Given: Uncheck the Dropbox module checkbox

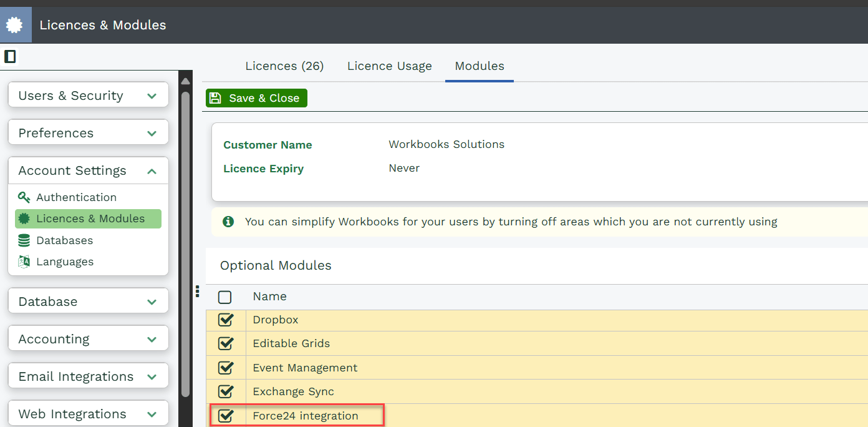Looking at the screenshot, I should (x=225, y=320).
